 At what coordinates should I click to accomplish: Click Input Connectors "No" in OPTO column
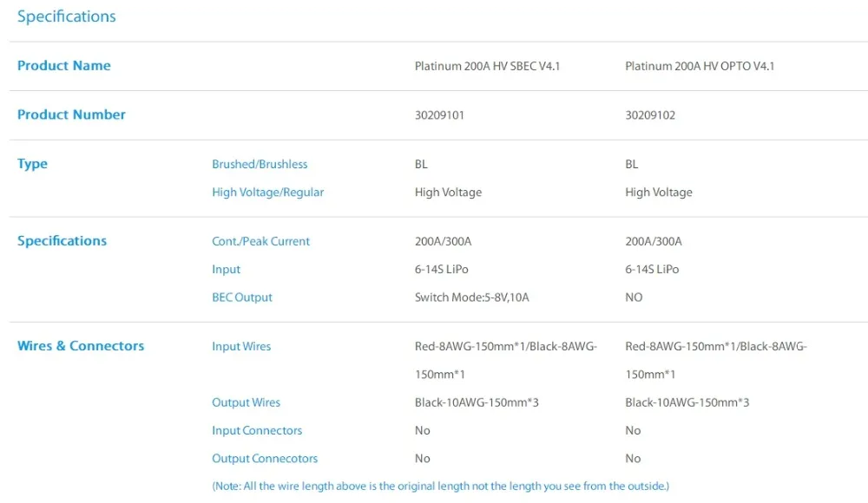pyautogui.click(x=633, y=430)
